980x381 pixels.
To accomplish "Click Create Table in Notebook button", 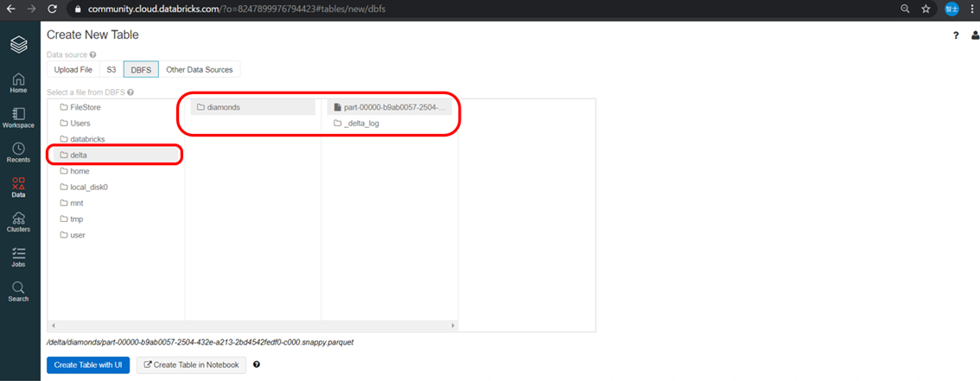I will pos(191,365).
